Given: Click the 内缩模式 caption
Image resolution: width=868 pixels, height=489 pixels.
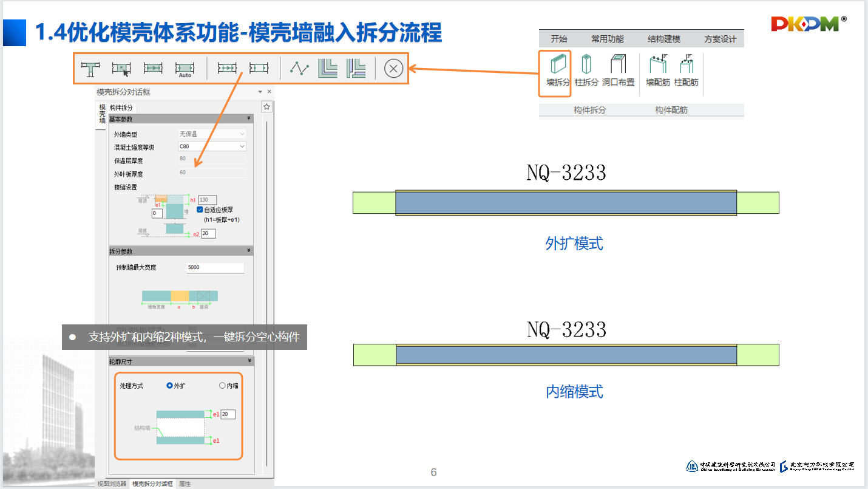Looking at the screenshot, I should click(x=574, y=391).
